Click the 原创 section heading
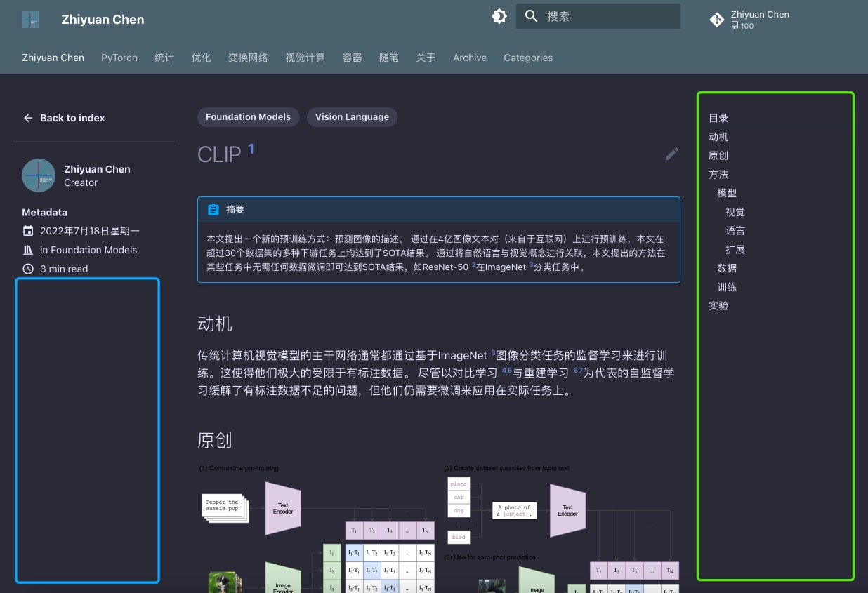 215,440
